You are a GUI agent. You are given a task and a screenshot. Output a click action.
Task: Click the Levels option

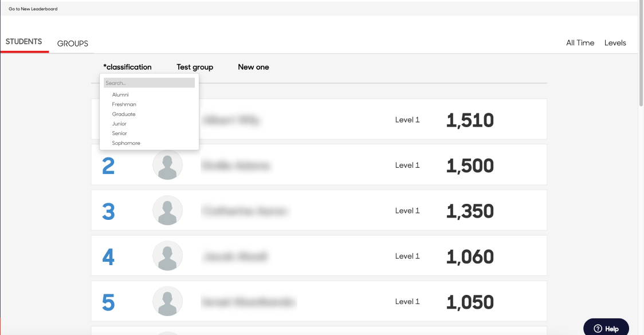[x=615, y=42]
